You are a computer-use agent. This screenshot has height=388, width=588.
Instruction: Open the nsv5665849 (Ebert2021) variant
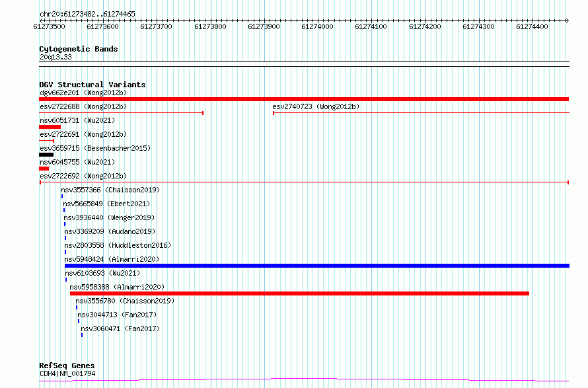[106, 204]
